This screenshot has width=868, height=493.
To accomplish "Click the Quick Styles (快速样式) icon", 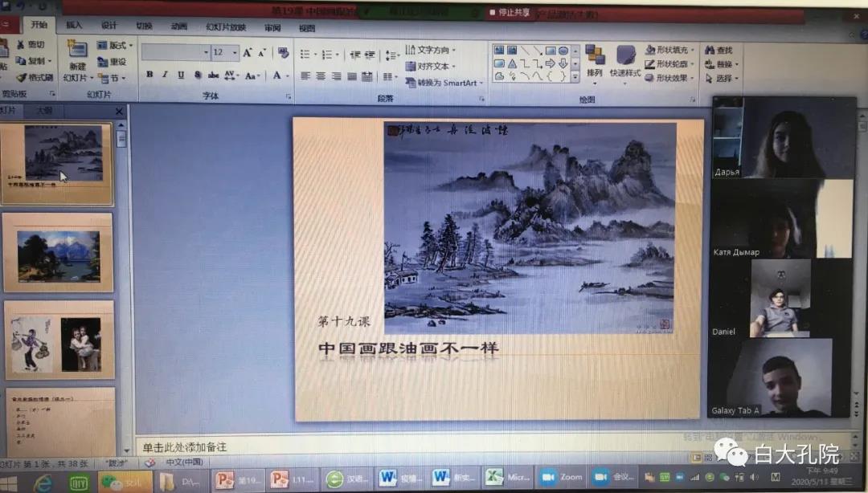I will coord(625,55).
